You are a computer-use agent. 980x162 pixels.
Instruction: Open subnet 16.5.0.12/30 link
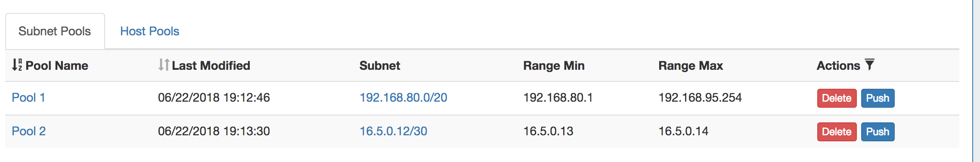tap(394, 131)
